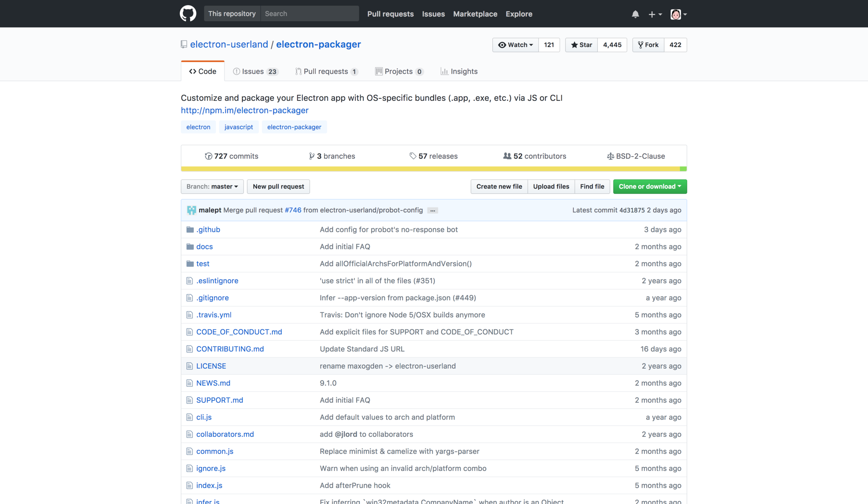This screenshot has width=868, height=504.
Task: Click the commits history clock icon
Action: (208, 156)
